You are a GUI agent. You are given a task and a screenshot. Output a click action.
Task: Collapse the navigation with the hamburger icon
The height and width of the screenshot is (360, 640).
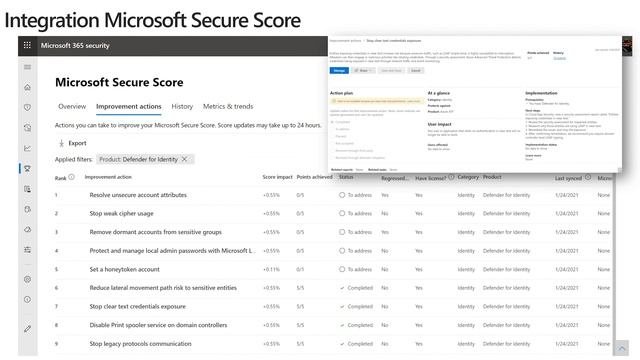pyautogui.click(x=27, y=67)
